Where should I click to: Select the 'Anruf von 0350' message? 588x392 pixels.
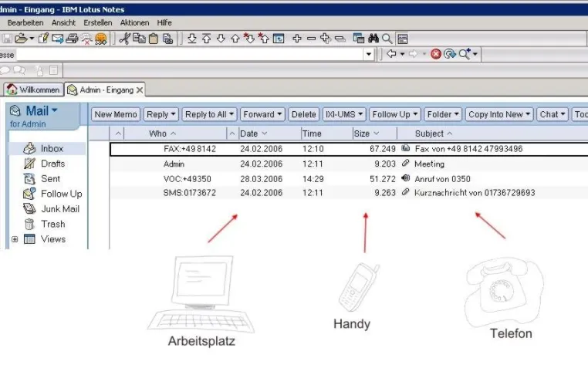[349, 179]
